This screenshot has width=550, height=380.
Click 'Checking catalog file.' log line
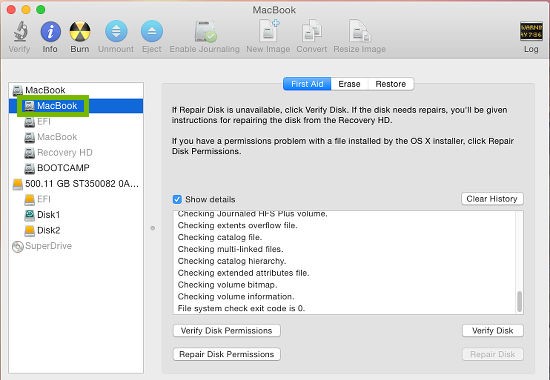[x=220, y=237]
